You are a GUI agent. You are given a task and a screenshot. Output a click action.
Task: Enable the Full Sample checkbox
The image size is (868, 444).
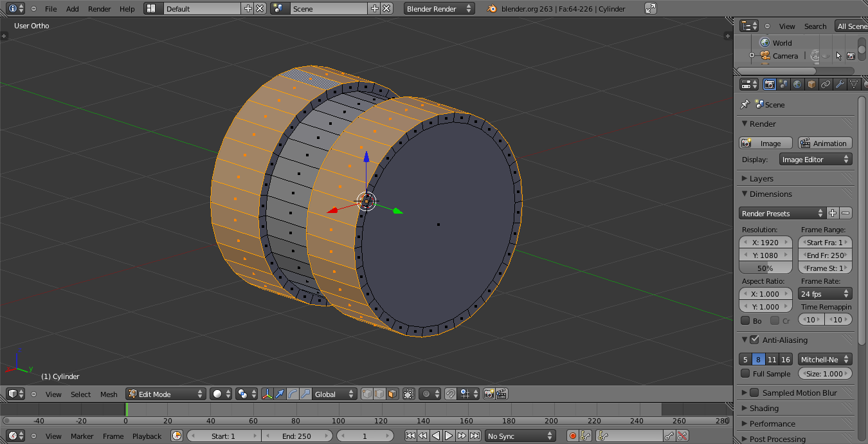click(745, 373)
